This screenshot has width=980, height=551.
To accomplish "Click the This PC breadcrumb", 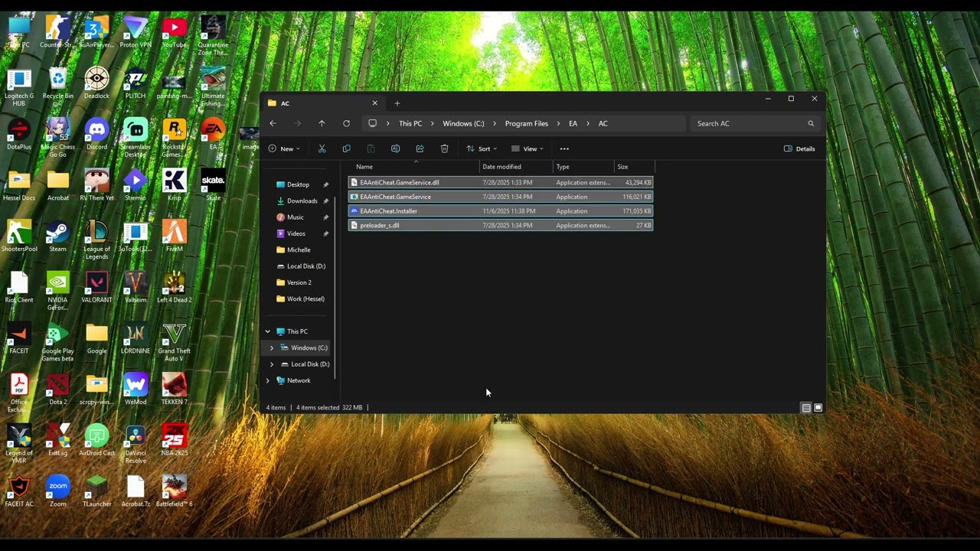I will (x=410, y=123).
